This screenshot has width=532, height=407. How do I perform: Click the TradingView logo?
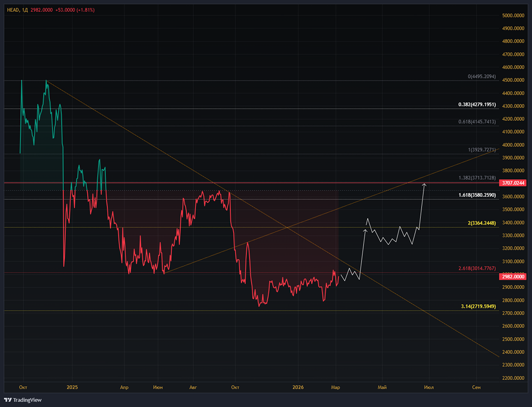[23, 400]
